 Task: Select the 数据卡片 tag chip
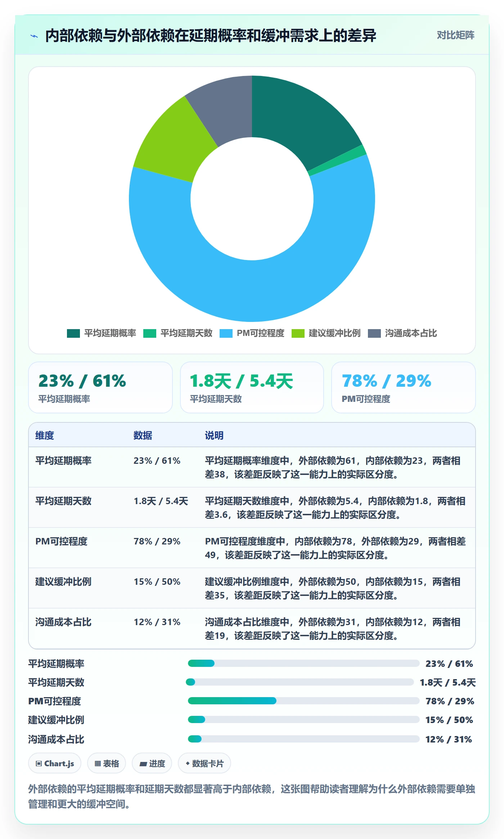click(x=204, y=763)
